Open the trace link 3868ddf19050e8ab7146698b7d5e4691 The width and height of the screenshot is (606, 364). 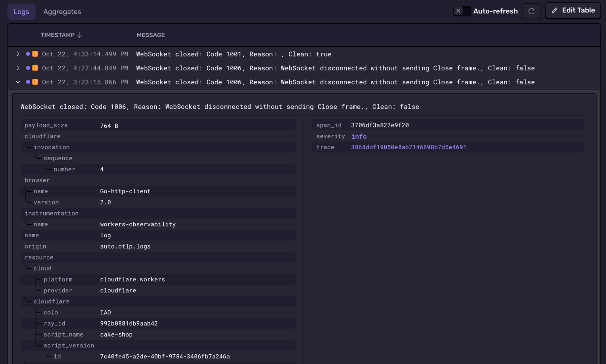tap(408, 147)
